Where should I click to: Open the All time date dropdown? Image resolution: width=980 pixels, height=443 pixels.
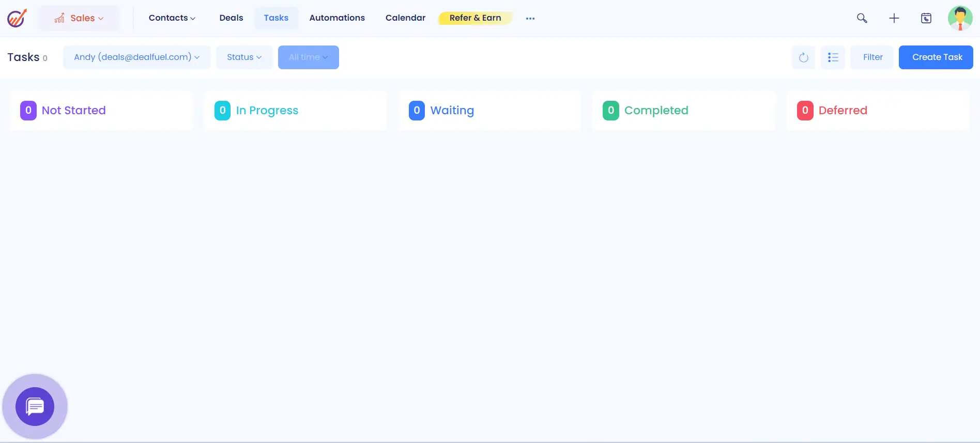tap(308, 57)
